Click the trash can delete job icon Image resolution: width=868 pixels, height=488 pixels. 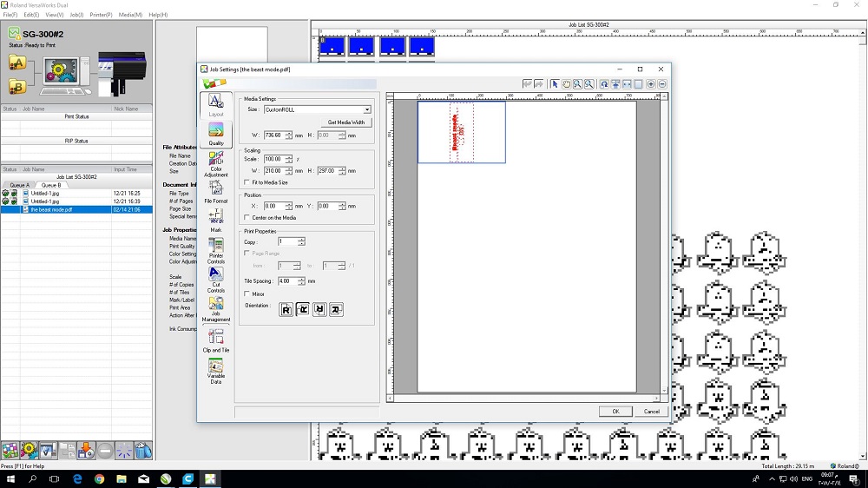point(143,451)
